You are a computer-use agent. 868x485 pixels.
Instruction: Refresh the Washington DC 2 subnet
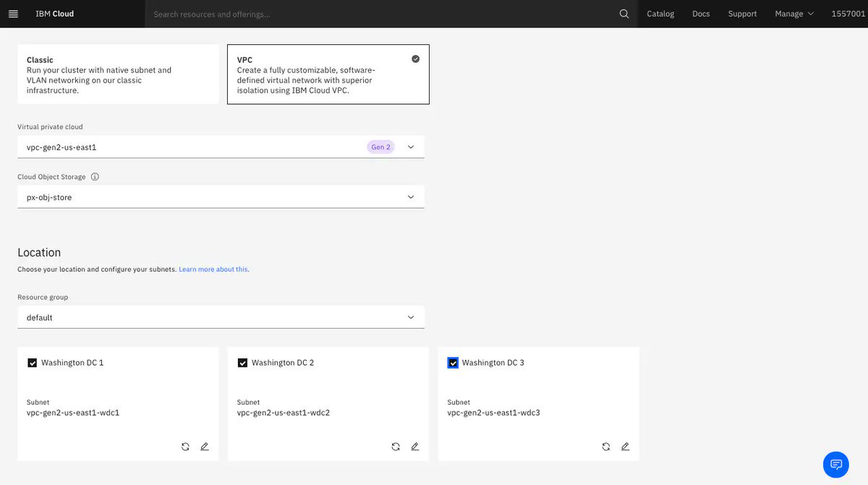click(x=396, y=447)
